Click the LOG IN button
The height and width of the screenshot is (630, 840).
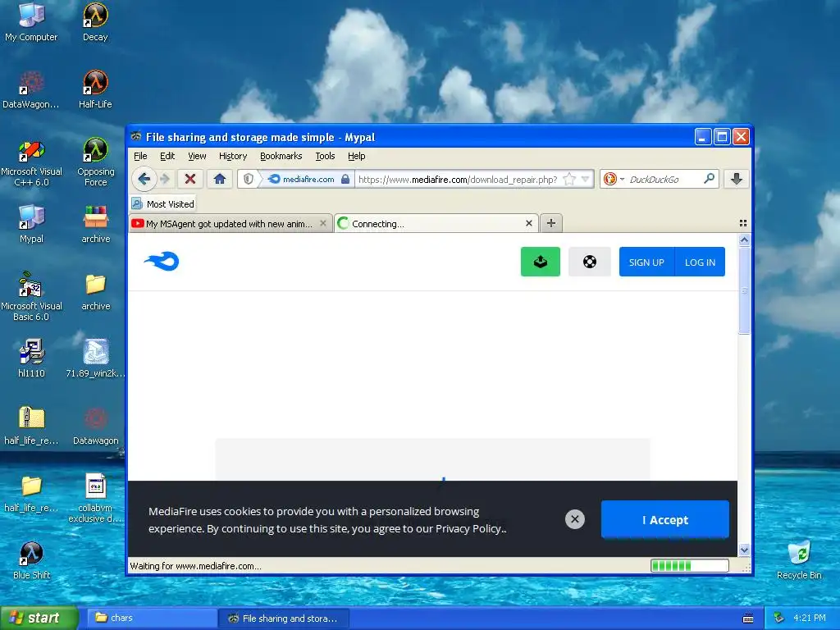pyautogui.click(x=700, y=262)
